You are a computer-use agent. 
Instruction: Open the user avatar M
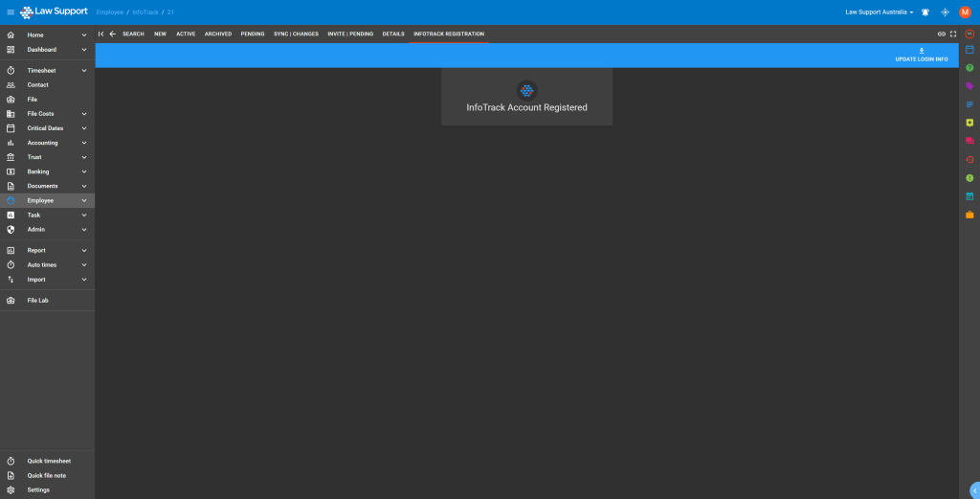pos(965,12)
